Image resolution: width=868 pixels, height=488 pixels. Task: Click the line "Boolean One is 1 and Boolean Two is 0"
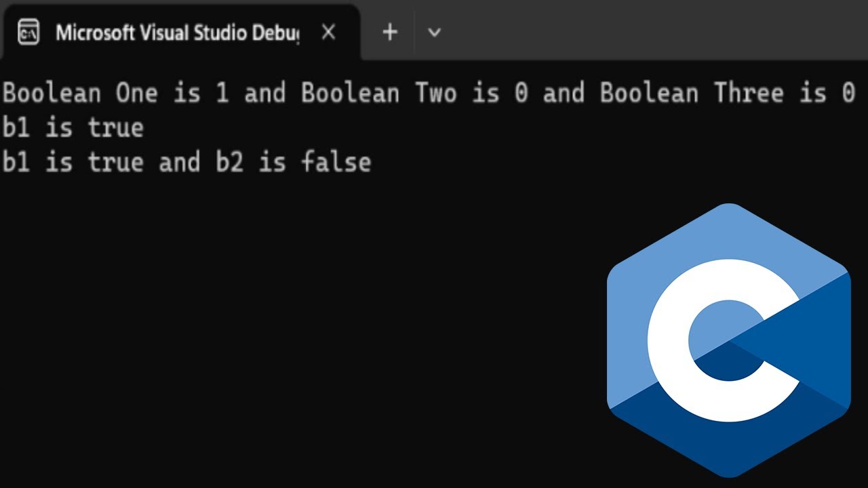coord(429,93)
